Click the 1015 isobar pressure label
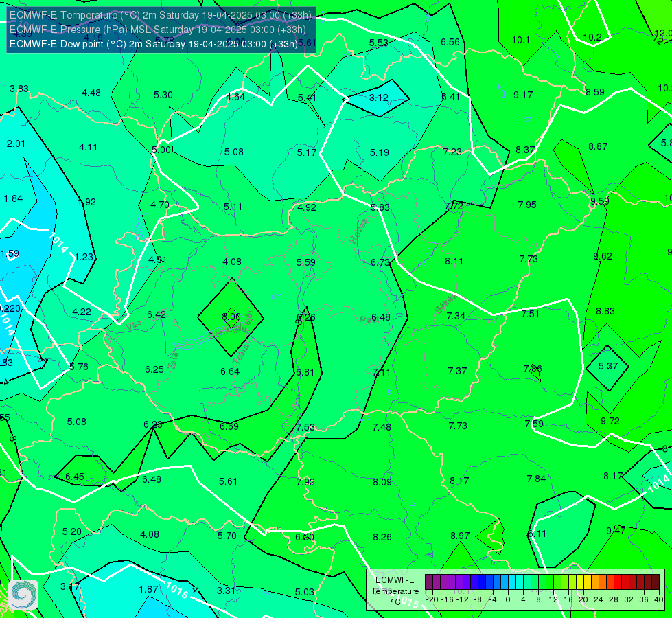This screenshot has width=672, height=618. tap(407, 602)
